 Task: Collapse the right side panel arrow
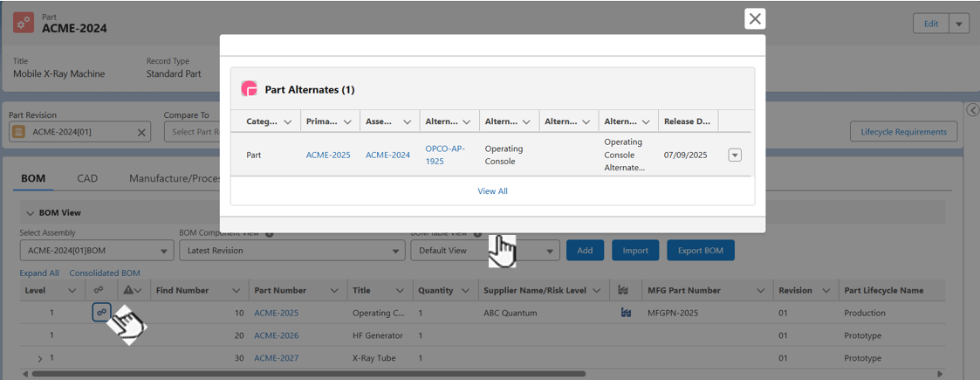[x=972, y=110]
